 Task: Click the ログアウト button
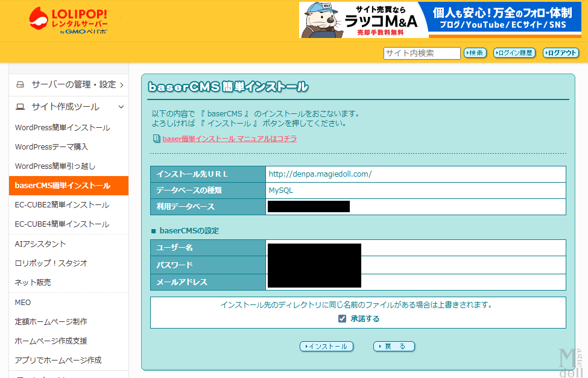pyautogui.click(x=560, y=53)
